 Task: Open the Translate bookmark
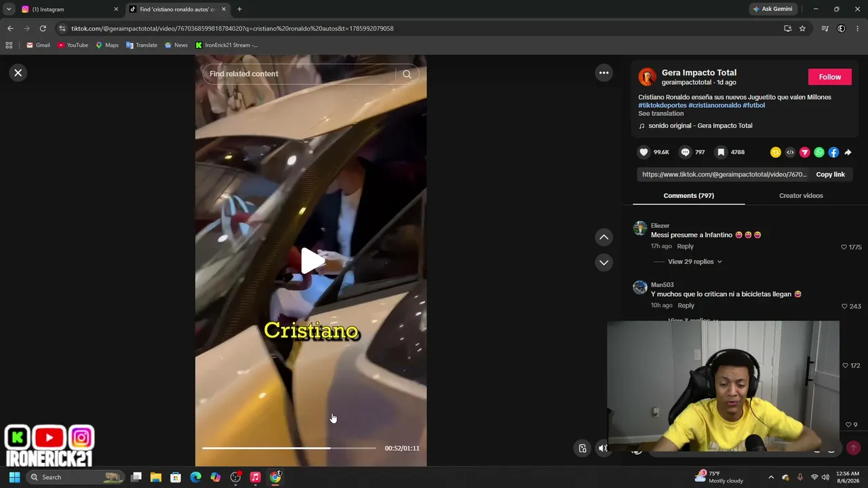142,45
